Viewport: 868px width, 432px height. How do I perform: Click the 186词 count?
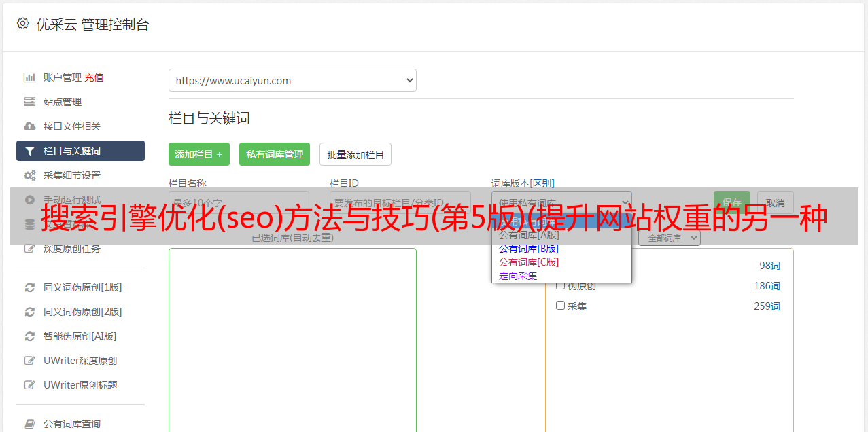767,286
